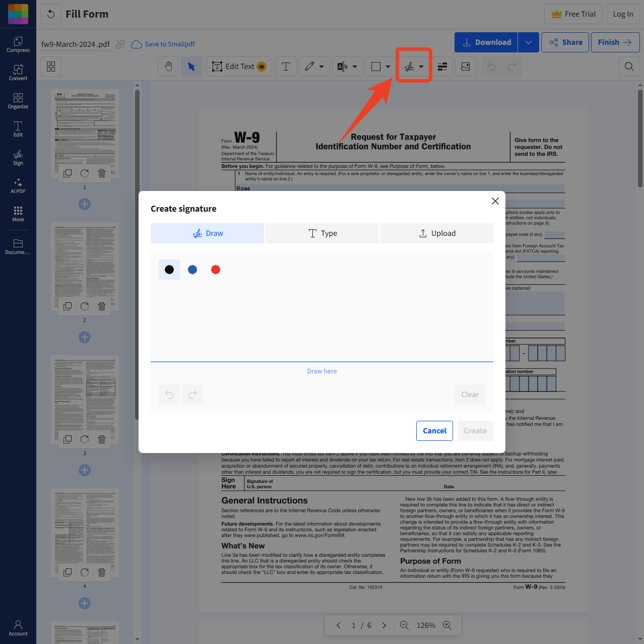Select the Add Text tool
Image resolution: width=644 pixels, height=644 pixels.
pyautogui.click(x=286, y=67)
